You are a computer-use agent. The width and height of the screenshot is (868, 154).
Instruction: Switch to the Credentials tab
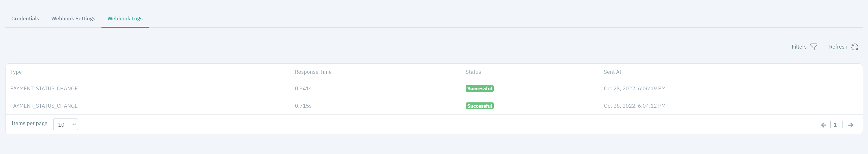(25, 18)
